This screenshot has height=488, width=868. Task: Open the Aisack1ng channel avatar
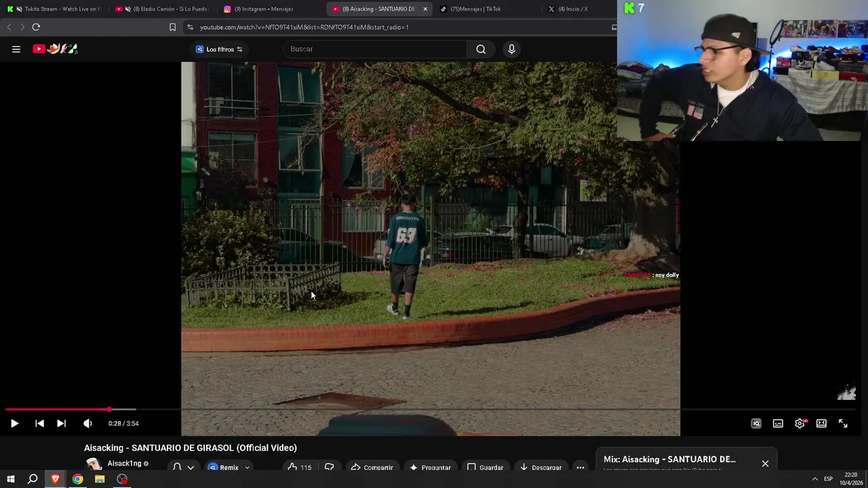(x=94, y=464)
